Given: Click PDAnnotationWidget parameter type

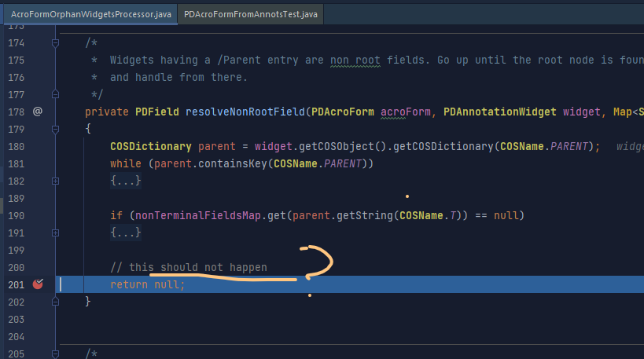Looking at the screenshot, I should [500, 112].
